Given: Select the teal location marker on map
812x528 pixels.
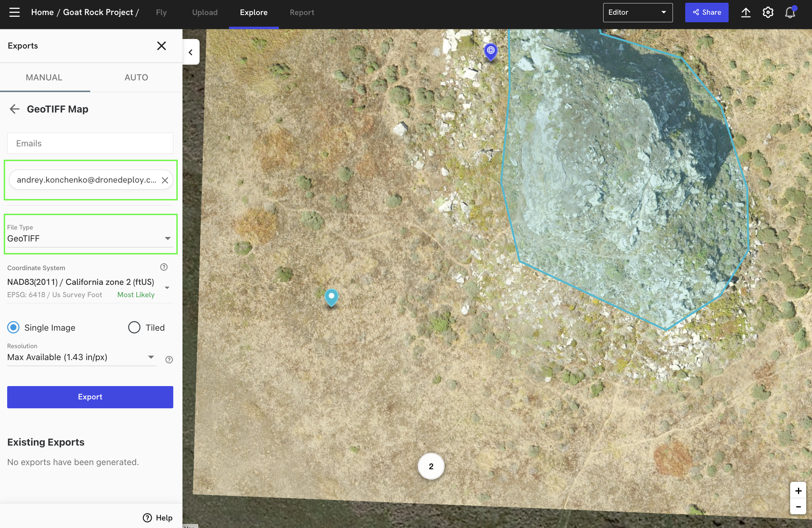Looking at the screenshot, I should pyautogui.click(x=331, y=296).
